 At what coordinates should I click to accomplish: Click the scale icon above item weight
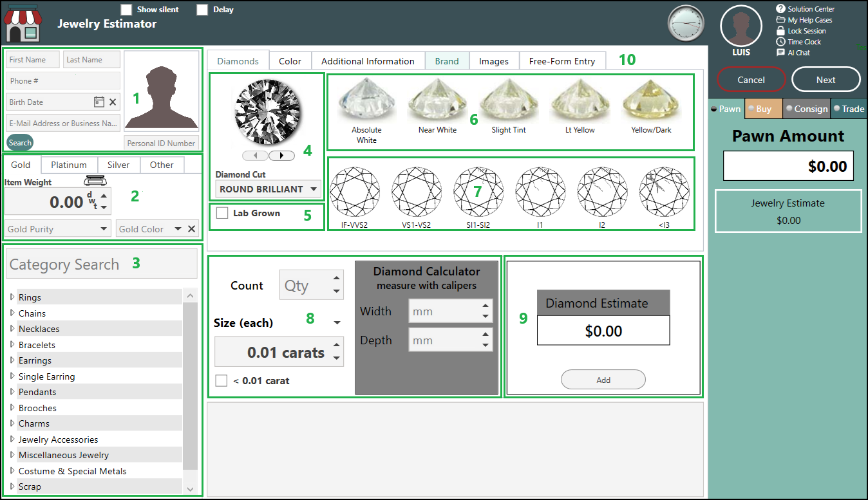click(94, 181)
